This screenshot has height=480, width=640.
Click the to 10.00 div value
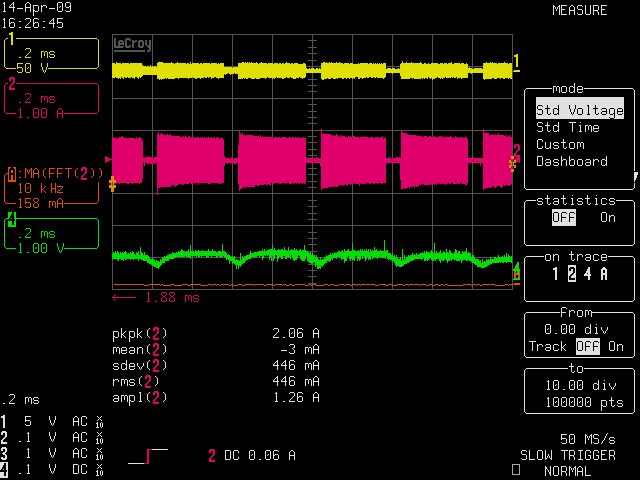coord(580,385)
